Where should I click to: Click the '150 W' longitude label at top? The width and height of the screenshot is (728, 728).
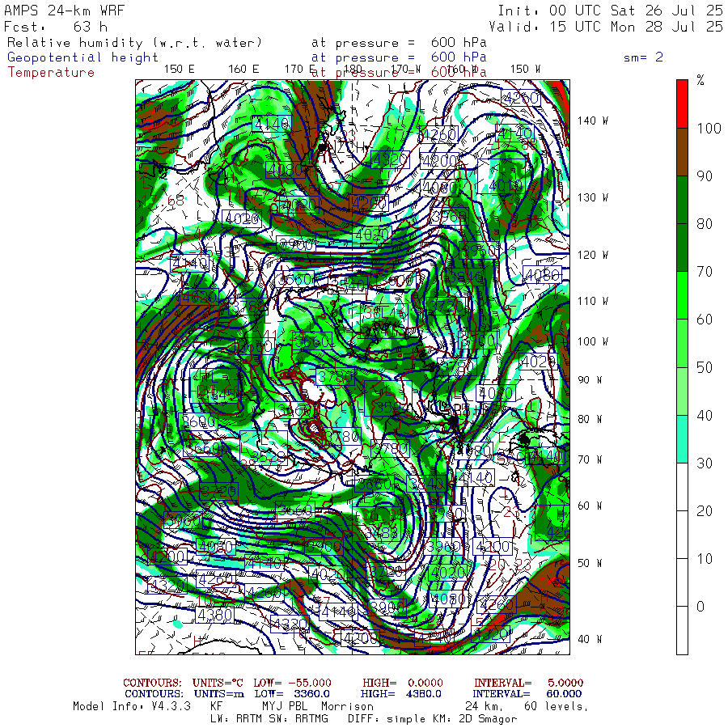pyautogui.click(x=525, y=70)
